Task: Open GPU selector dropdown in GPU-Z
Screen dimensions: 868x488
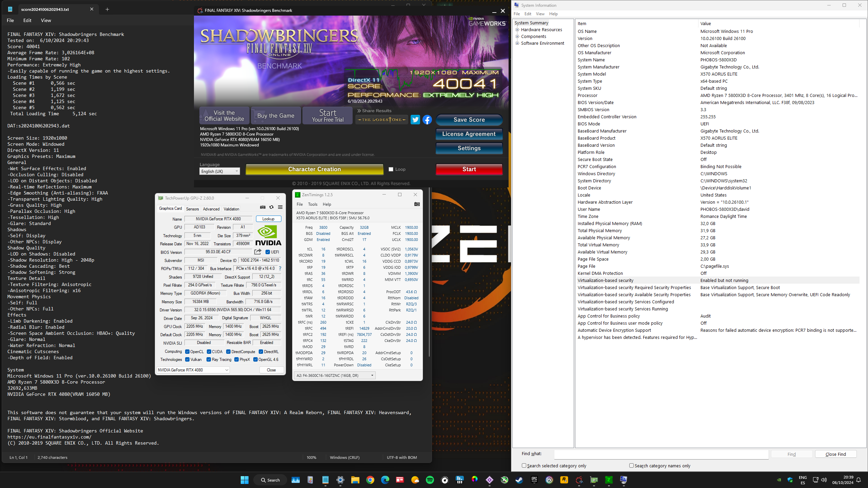Action: [x=193, y=370]
